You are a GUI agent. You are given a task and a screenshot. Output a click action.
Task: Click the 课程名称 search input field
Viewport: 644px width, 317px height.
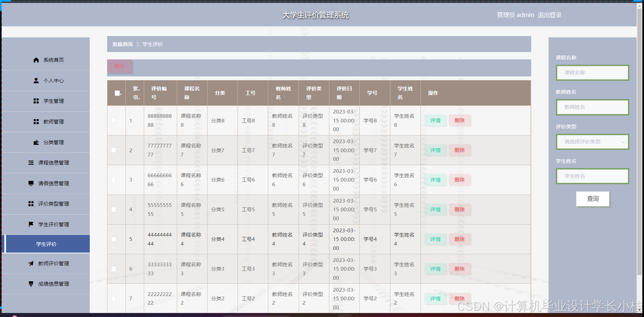593,73
